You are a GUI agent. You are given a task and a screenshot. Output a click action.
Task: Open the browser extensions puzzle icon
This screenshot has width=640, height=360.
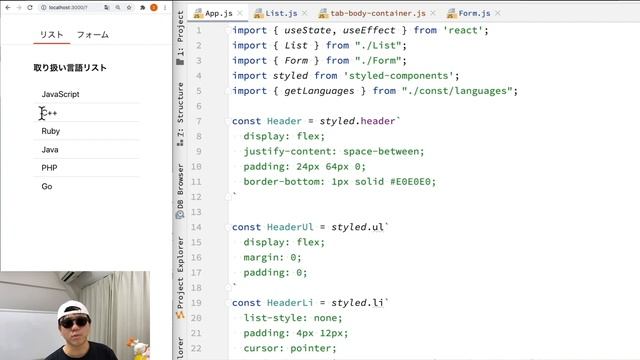tap(142, 7)
